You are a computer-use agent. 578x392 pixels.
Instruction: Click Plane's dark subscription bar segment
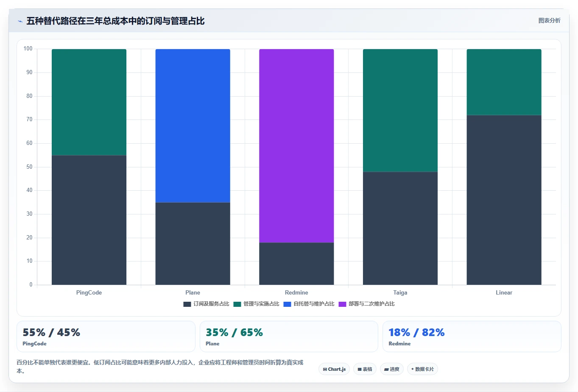[x=193, y=244]
